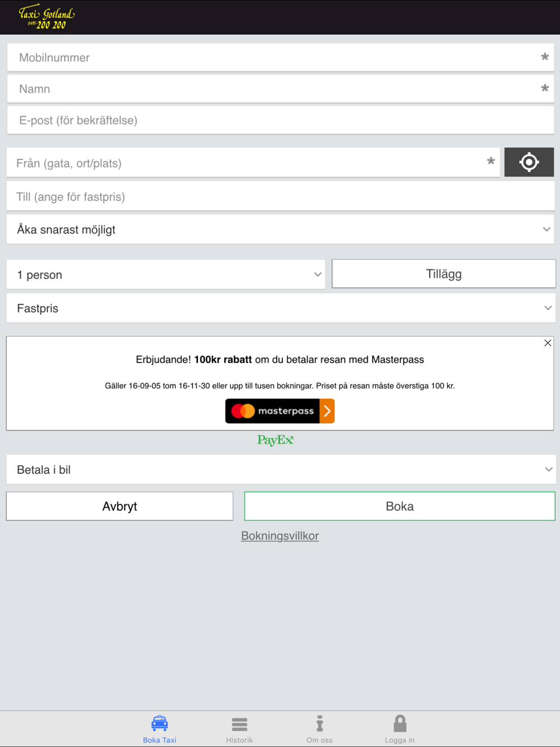
Task: Use current location crosshair button
Action: click(529, 162)
